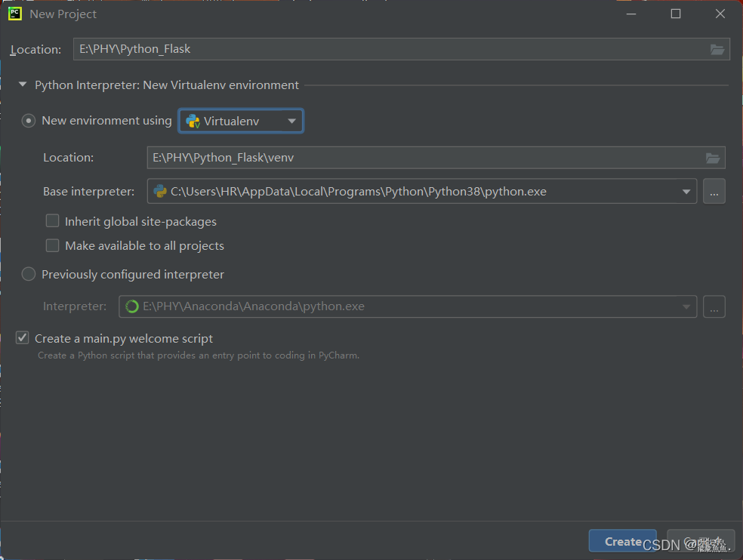Viewport: 743px width, 560px height.
Task: Uncheck Create a main.py welcome script
Action: click(x=22, y=338)
